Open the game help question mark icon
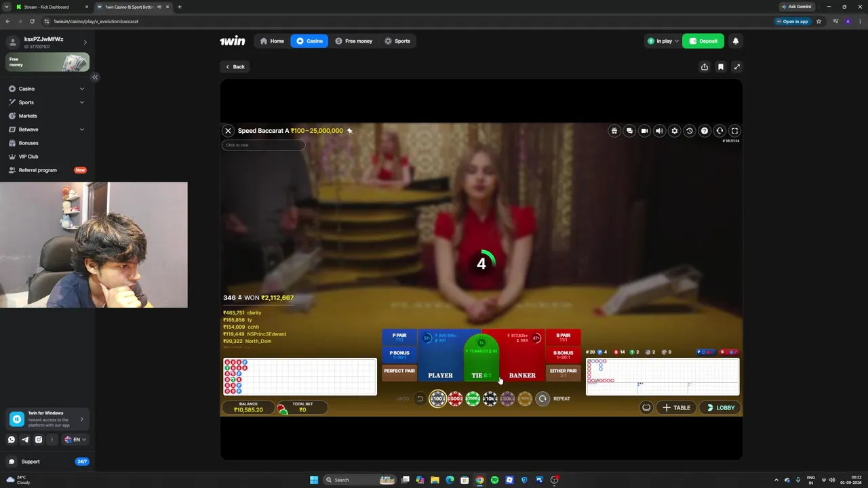The width and height of the screenshot is (868, 488). pos(705,131)
